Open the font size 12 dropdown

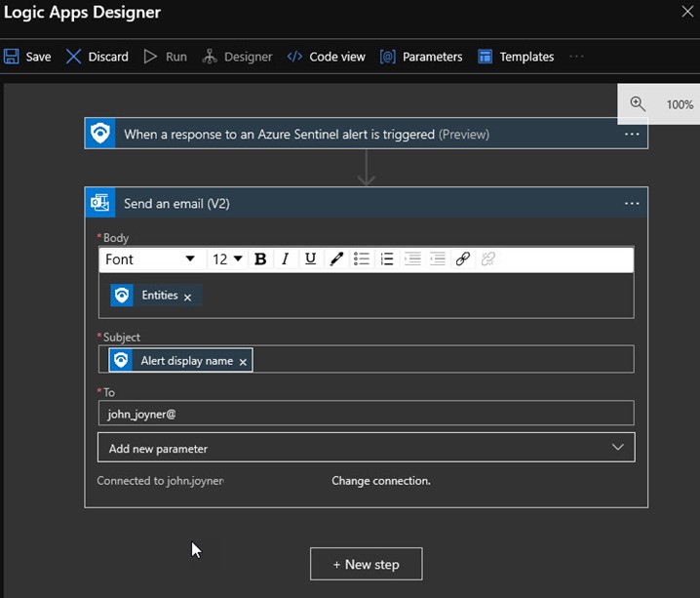[x=227, y=259]
